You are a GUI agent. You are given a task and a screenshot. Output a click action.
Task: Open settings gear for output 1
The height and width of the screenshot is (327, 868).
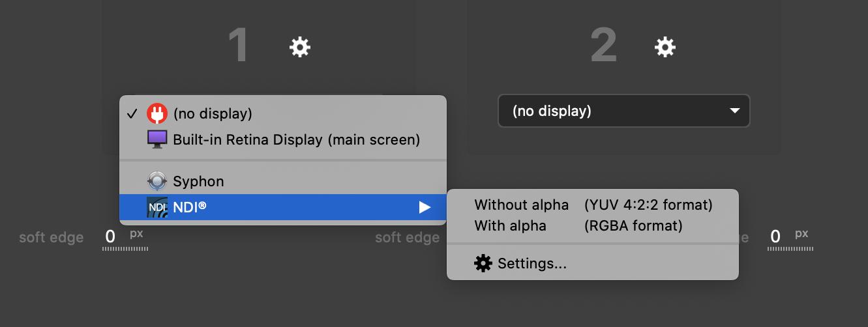300,47
